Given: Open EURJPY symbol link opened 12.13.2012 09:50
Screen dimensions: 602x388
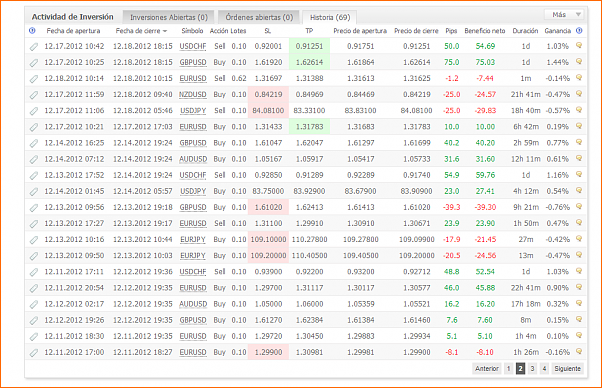Looking at the screenshot, I should [x=193, y=256].
